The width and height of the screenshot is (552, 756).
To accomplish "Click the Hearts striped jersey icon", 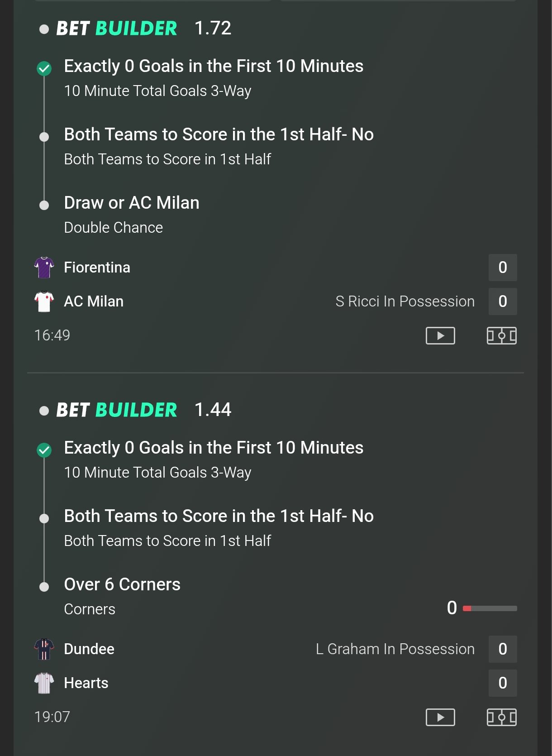I will 44,683.
